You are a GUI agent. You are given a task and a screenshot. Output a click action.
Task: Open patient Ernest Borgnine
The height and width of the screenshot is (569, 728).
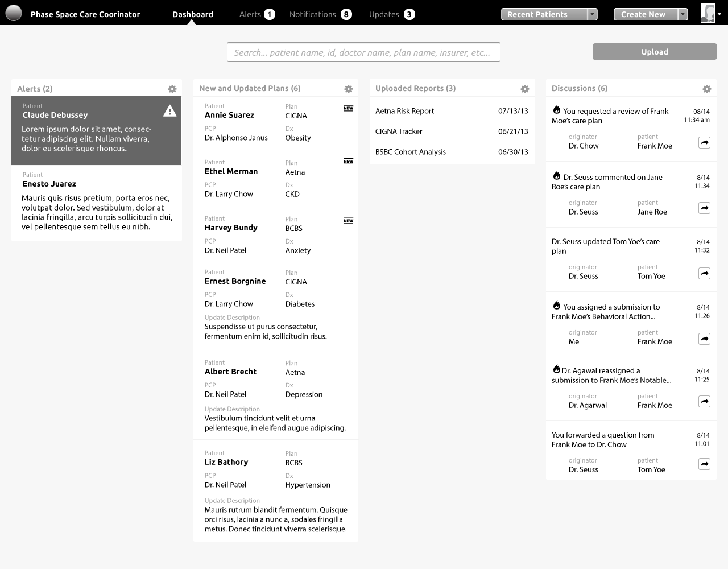[x=235, y=281]
